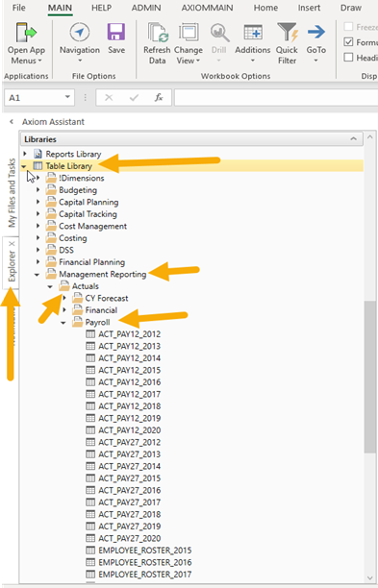
Task: Click the ACT_PAY27_2020 table icon
Action: tap(90, 538)
